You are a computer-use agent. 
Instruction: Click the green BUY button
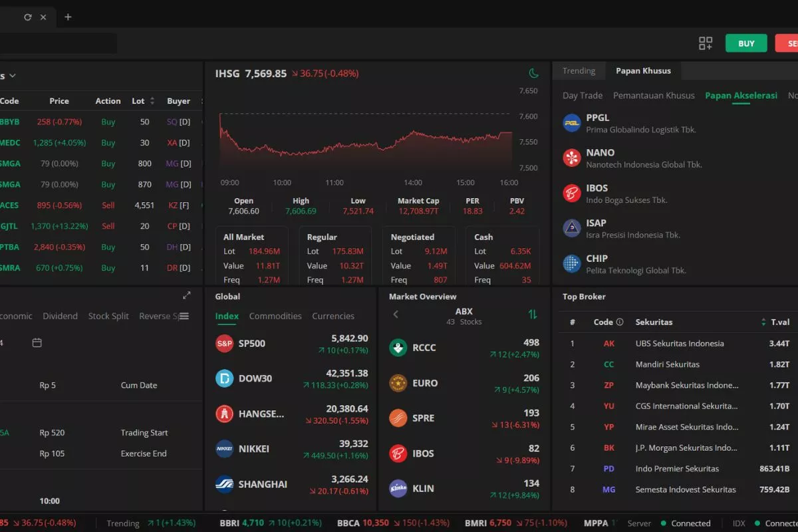click(x=746, y=43)
